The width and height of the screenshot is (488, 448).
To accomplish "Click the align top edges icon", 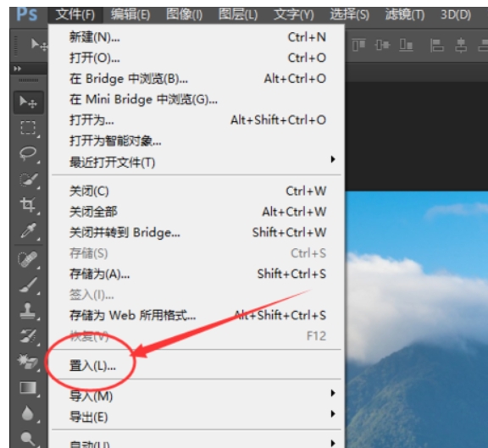I will (x=358, y=45).
